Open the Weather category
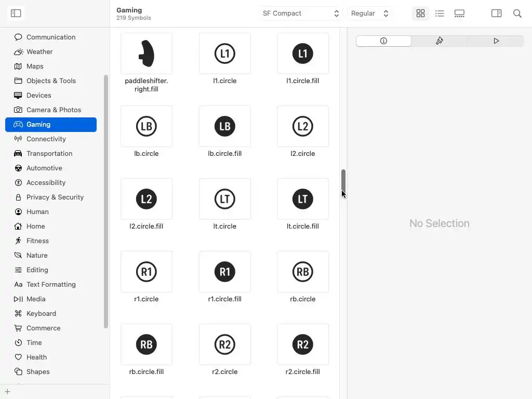The image size is (532, 399). point(51,51)
